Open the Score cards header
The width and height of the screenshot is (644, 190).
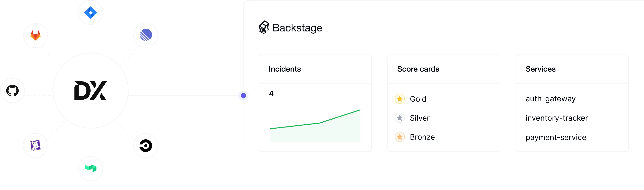[x=444, y=69]
